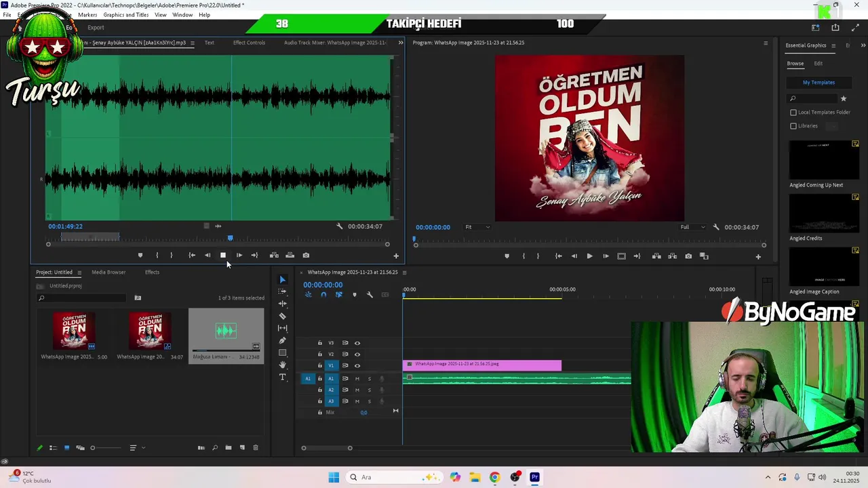Select the Slip tool
868x488 pixels.
(x=283, y=328)
